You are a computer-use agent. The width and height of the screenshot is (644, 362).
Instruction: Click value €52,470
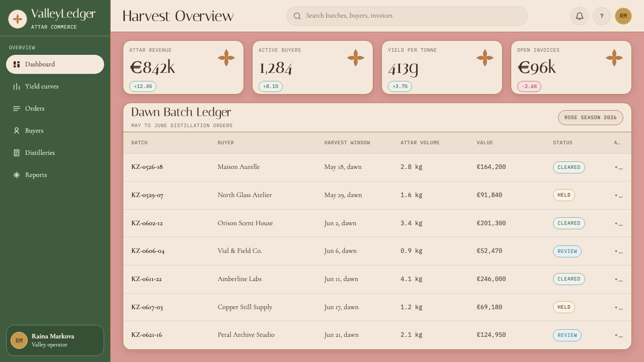click(x=490, y=251)
